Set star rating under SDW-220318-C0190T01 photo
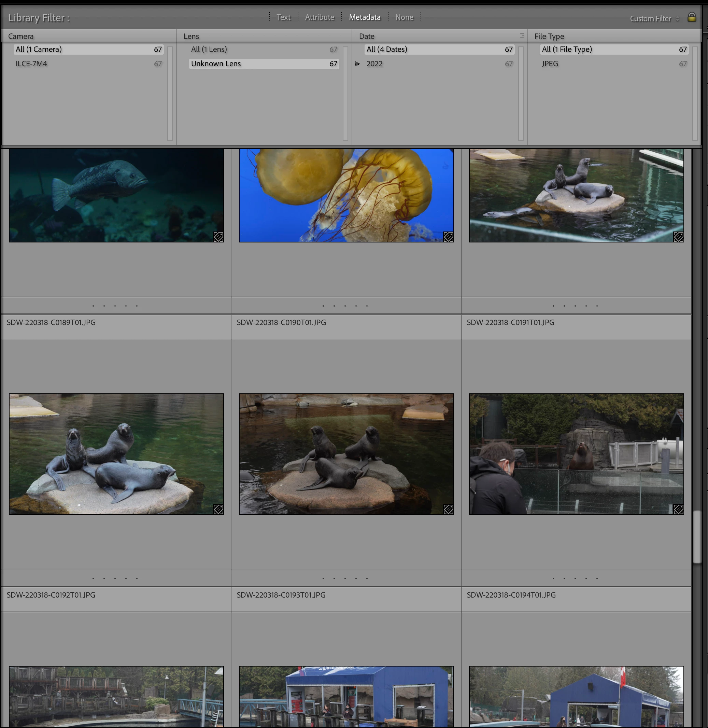 [x=345, y=578]
